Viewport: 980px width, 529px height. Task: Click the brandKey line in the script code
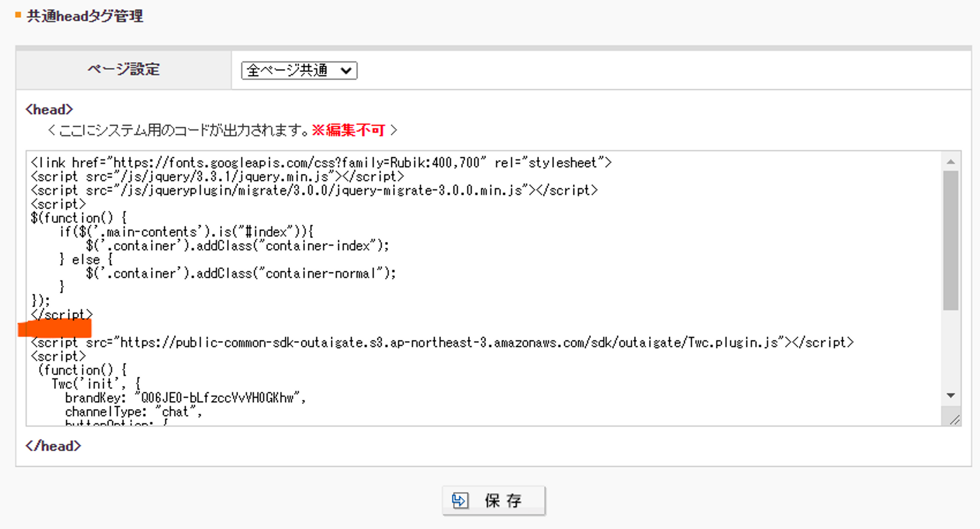(185, 398)
